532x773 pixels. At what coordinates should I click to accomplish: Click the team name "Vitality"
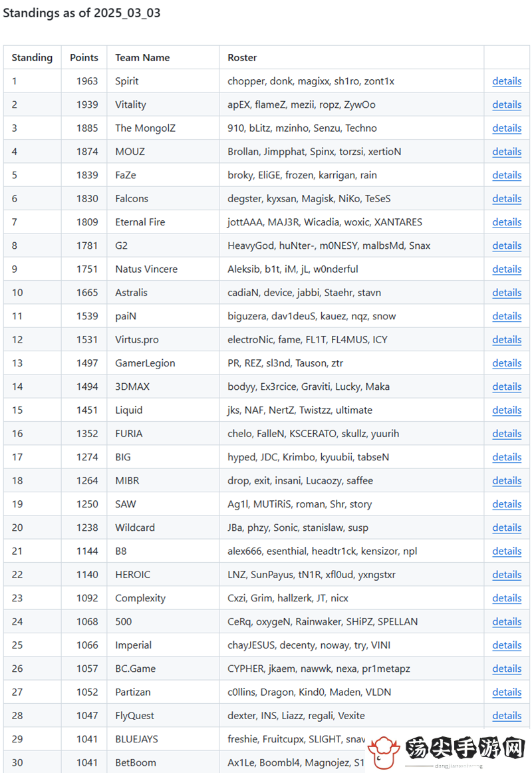pos(130,104)
